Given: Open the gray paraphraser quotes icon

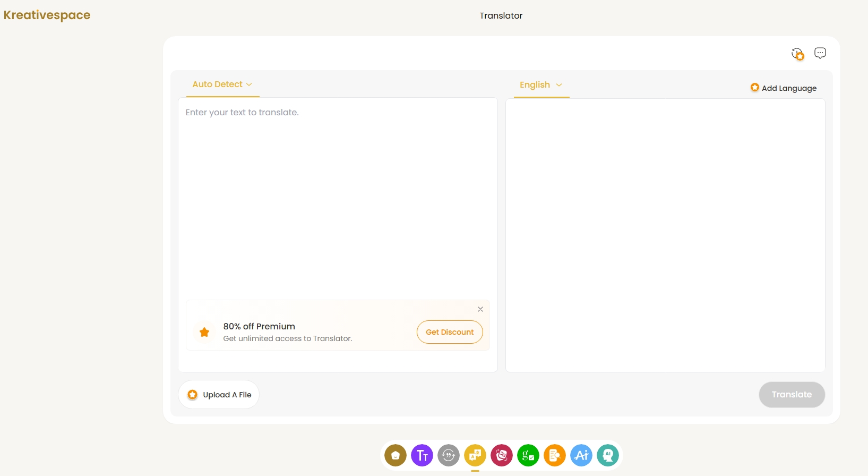Looking at the screenshot, I should click(449, 455).
